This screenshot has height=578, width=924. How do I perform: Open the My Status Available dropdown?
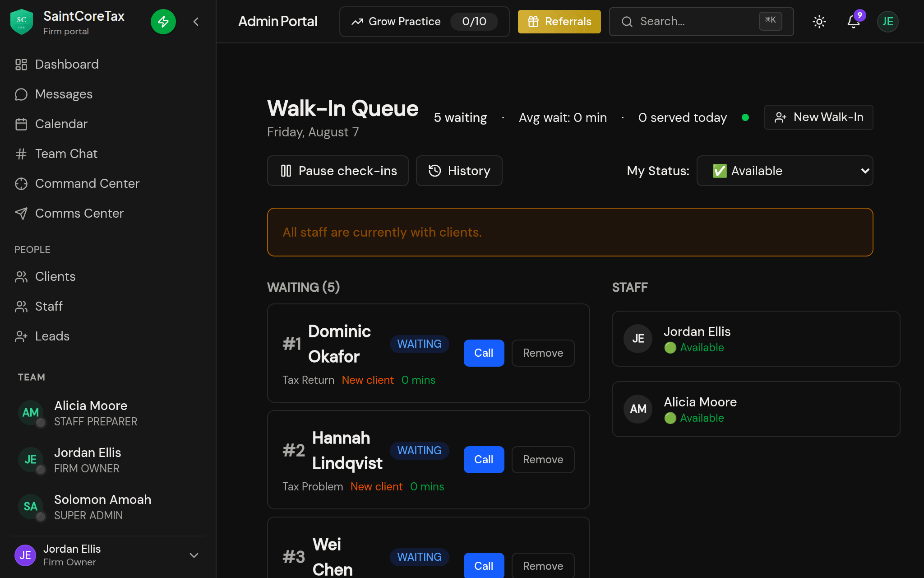[x=785, y=171]
